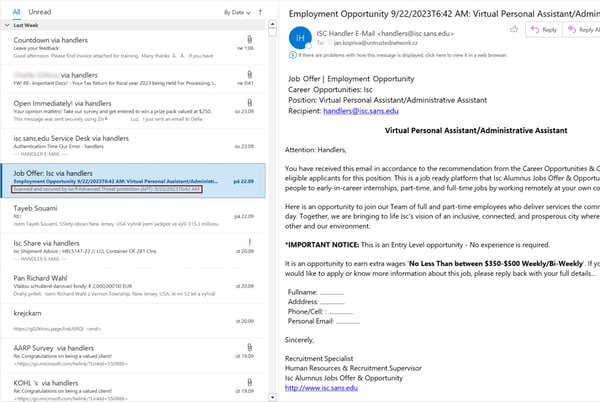Switch to the All mail tab

[x=16, y=12]
